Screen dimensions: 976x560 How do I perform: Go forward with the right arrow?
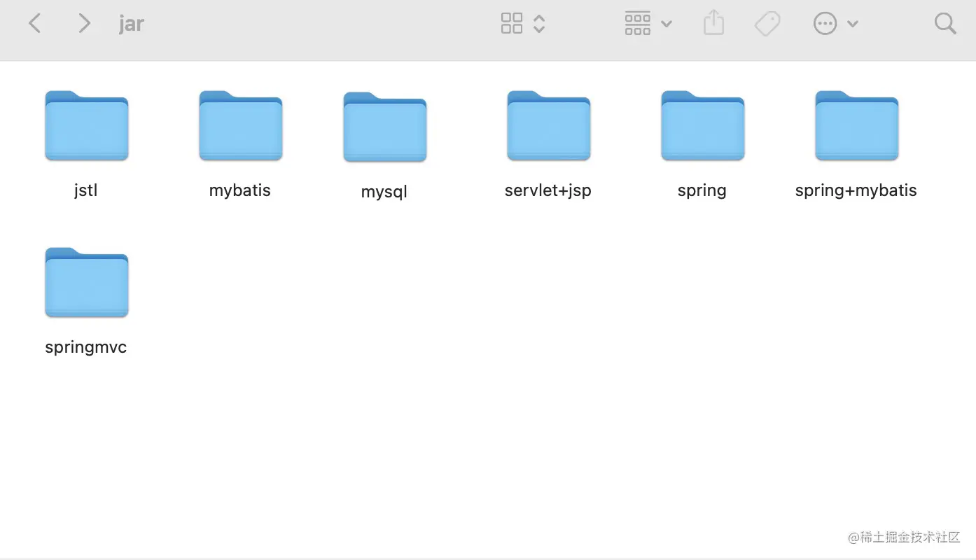(85, 24)
